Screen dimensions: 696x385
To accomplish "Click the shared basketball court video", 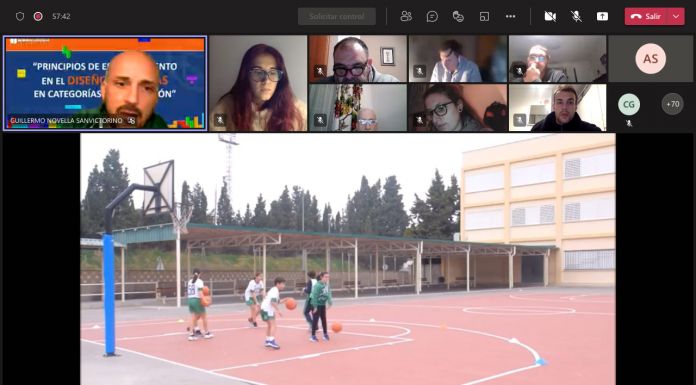I will (348, 259).
